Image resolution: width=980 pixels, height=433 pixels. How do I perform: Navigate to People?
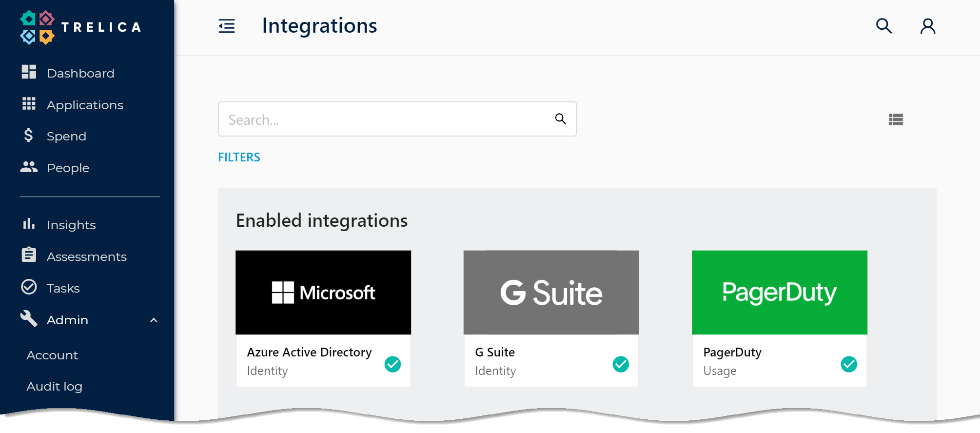[x=68, y=168]
